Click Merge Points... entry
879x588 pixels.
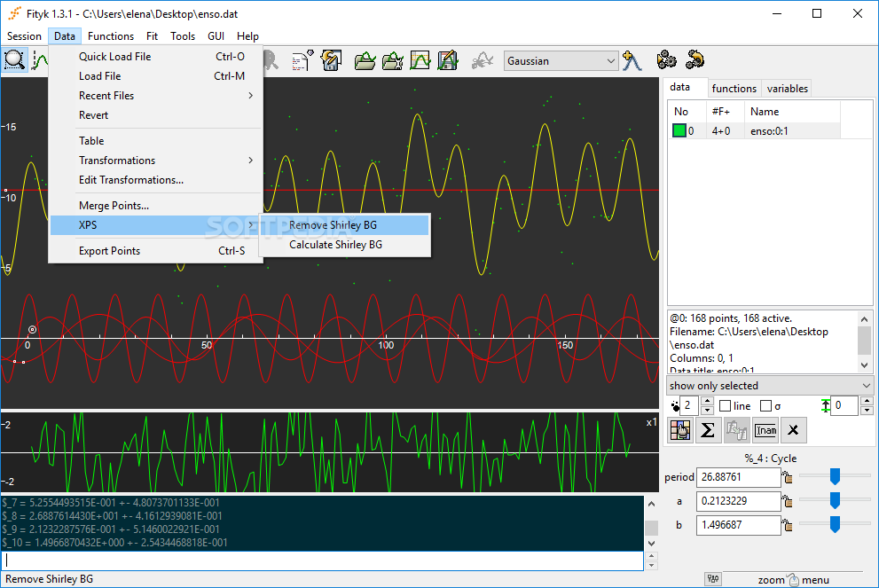pyautogui.click(x=155, y=206)
